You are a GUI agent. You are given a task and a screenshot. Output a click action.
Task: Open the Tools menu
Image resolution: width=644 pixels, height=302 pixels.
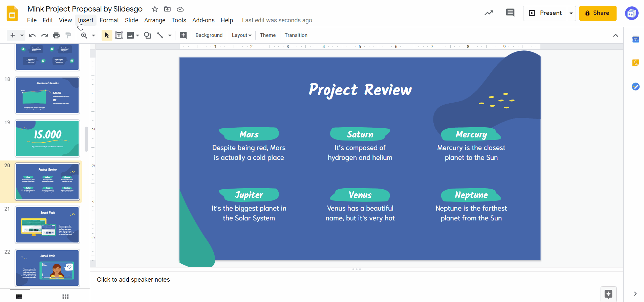tap(179, 20)
